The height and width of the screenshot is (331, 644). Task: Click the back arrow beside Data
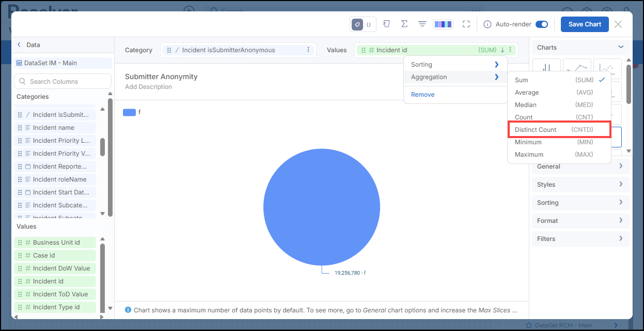19,45
